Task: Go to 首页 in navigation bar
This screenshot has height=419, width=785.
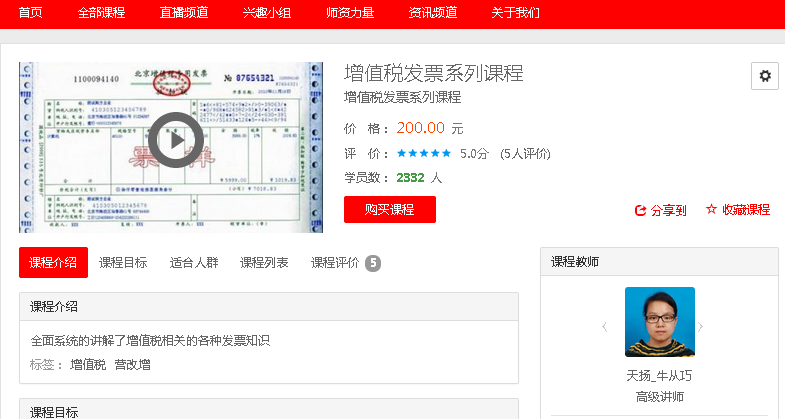Action: [31, 13]
